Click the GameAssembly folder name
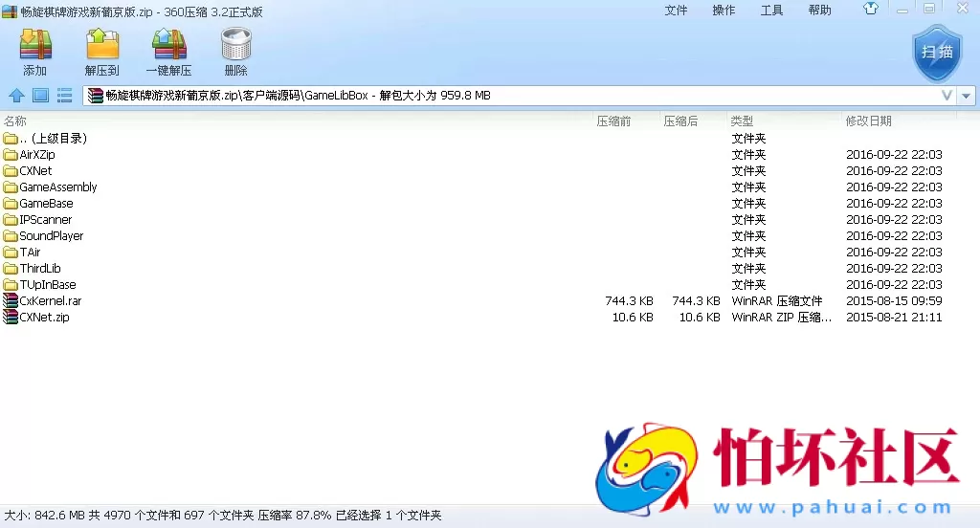Image resolution: width=980 pixels, height=528 pixels. click(58, 187)
